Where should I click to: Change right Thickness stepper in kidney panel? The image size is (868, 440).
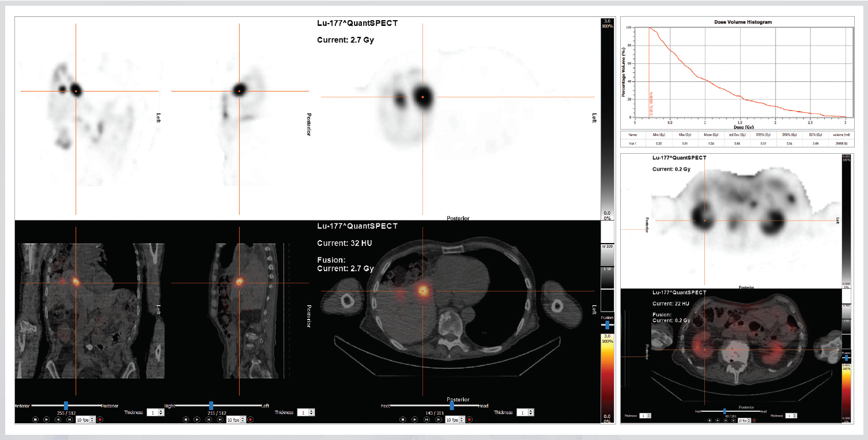[x=791, y=416]
